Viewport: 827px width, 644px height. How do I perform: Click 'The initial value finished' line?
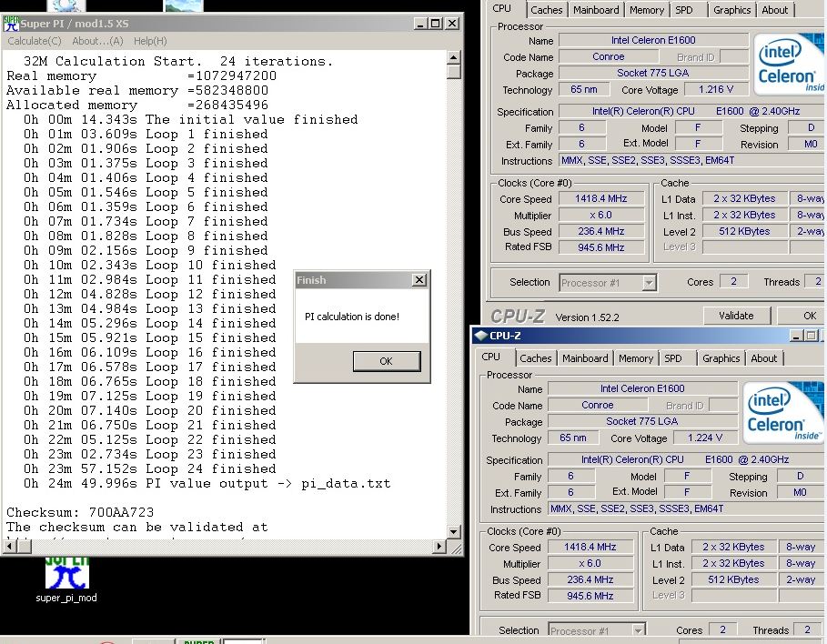(x=190, y=119)
